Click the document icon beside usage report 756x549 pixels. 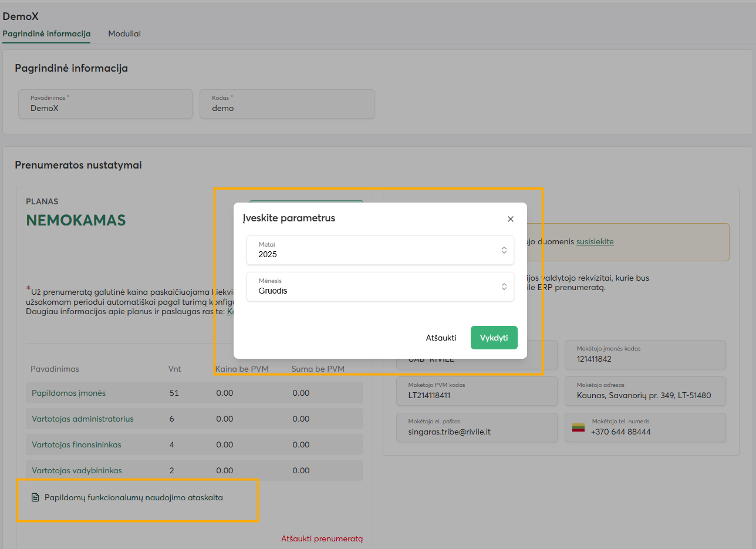[x=35, y=498]
